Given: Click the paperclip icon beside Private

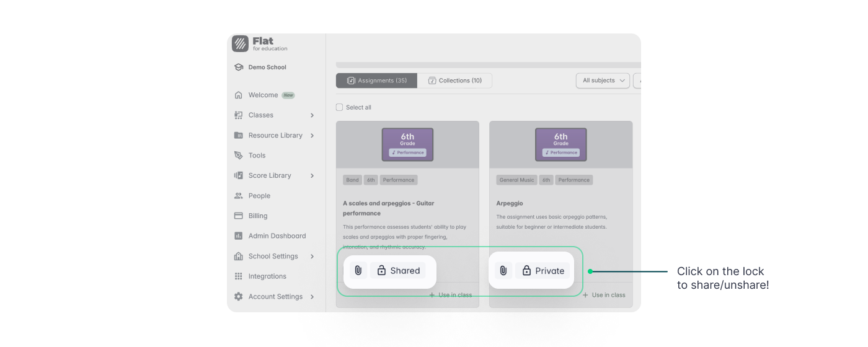Looking at the screenshot, I should point(503,271).
